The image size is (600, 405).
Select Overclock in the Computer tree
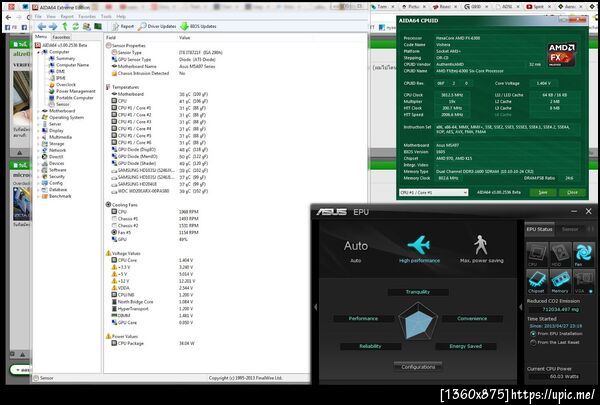click(66, 85)
